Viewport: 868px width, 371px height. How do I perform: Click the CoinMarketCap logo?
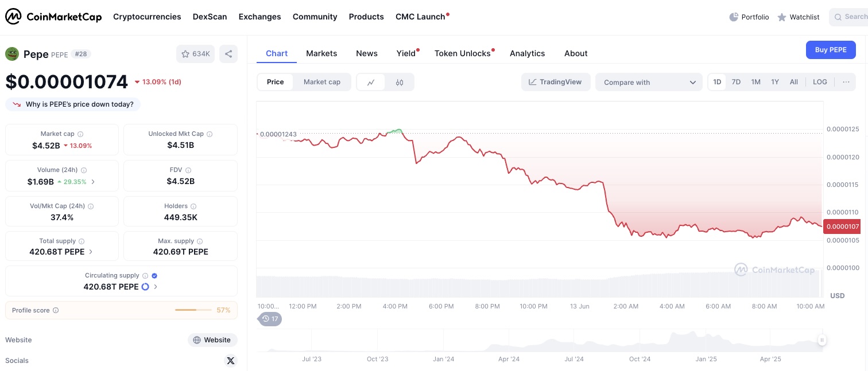pyautogui.click(x=53, y=17)
